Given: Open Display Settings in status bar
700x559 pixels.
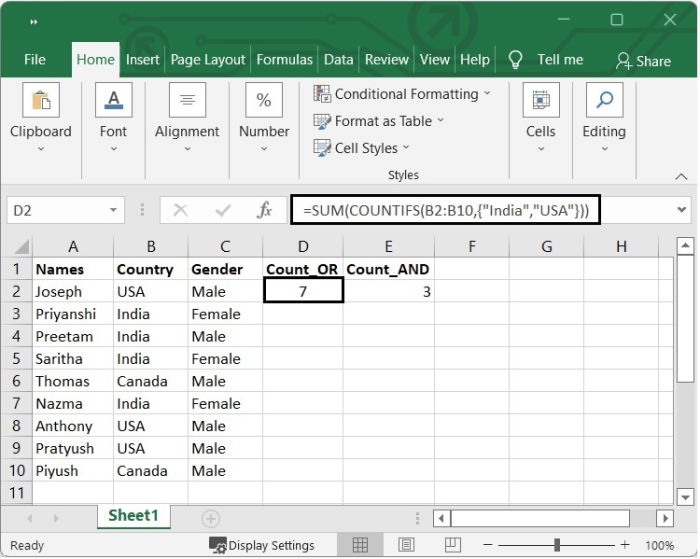Looking at the screenshot, I should point(262,546).
